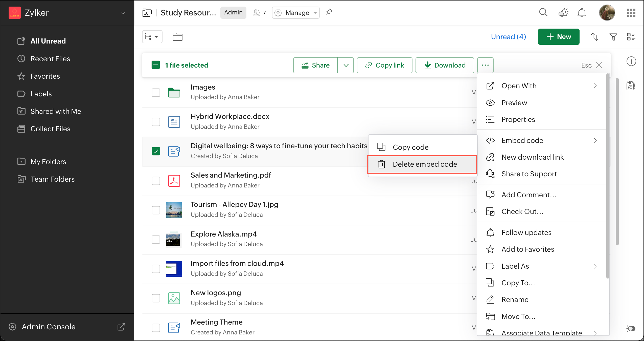Choose Properties from the context menu
The width and height of the screenshot is (644, 341).
[518, 119]
